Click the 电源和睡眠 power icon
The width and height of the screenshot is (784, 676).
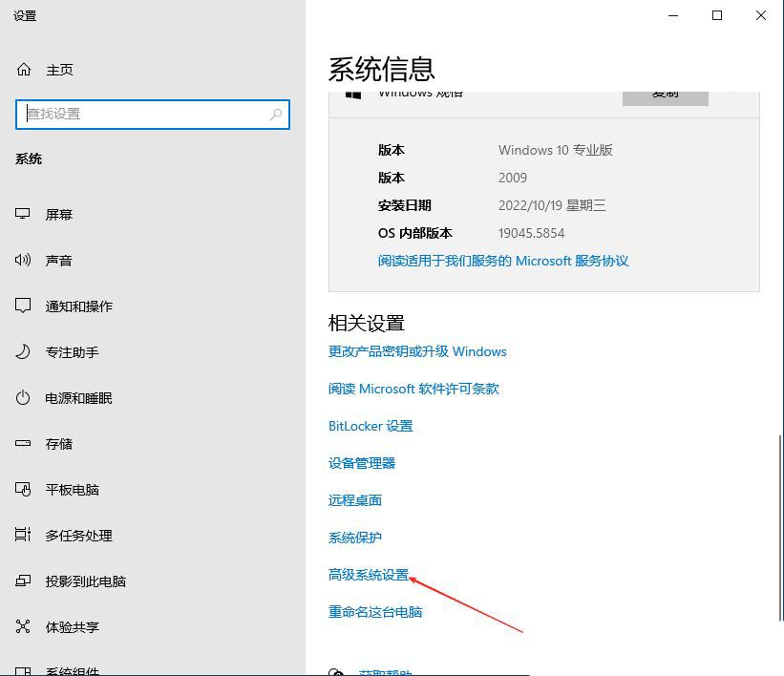click(24, 397)
